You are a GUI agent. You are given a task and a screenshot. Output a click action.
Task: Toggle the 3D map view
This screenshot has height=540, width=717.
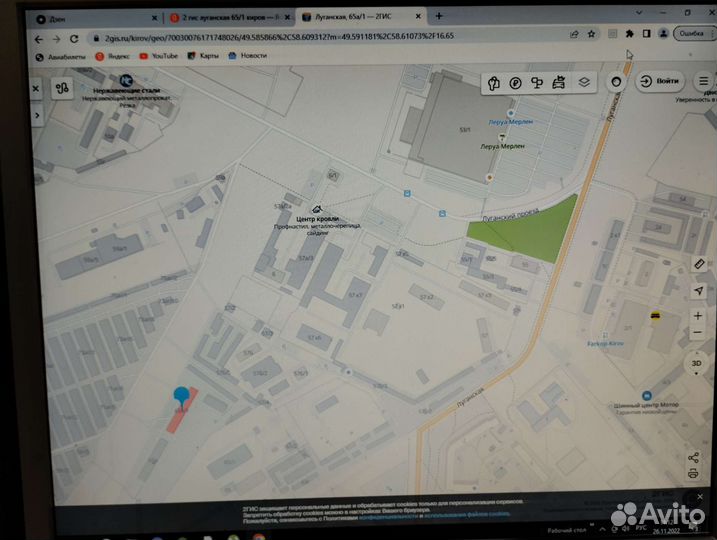[697, 361]
